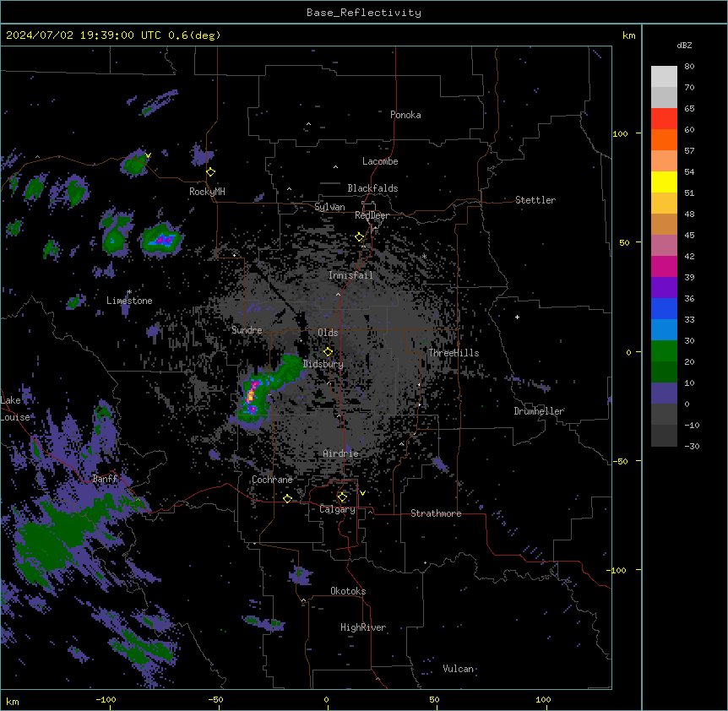
Task: Click the red swatch between 65 and 60 dBZ
Action: click(x=664, y=119)
